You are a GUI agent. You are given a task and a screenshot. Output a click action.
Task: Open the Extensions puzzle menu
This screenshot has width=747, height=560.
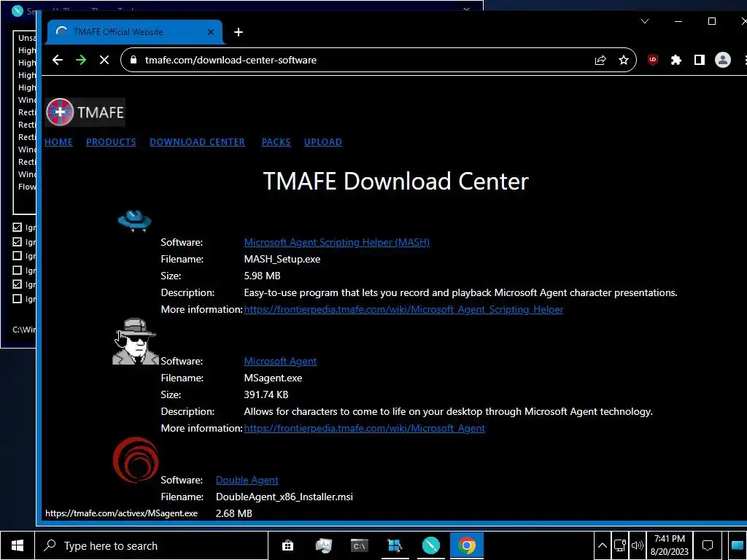point(676,60)
